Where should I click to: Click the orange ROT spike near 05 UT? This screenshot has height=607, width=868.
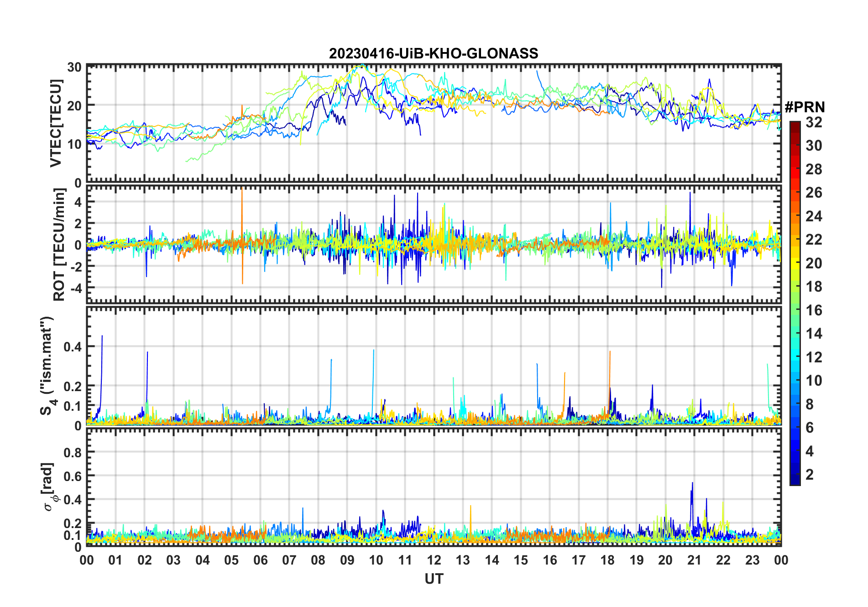pyautogui.click(x=242, y=235)
